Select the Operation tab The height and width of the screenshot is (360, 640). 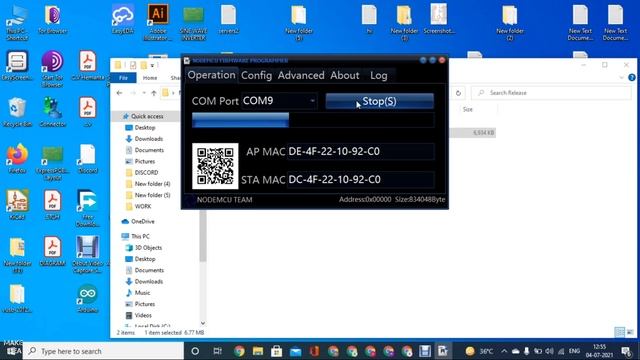pyautogui.click(x=211, y=75)
